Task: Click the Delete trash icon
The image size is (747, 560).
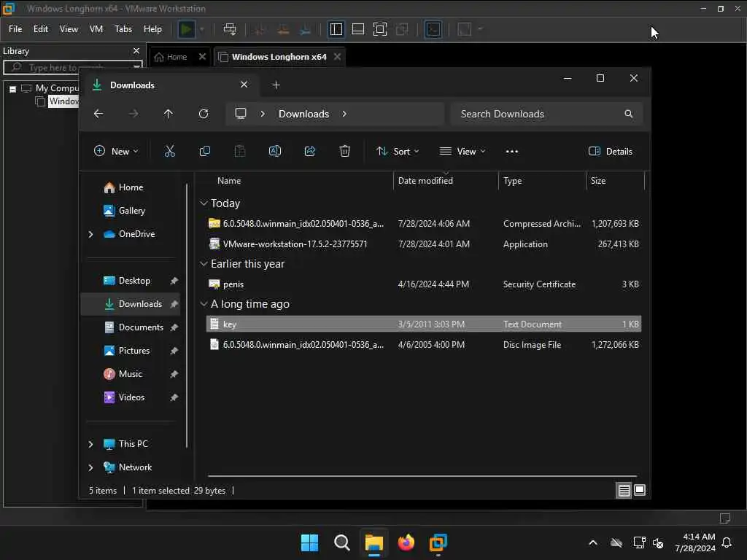Action: pyautogui.click(x=344, y=152)
